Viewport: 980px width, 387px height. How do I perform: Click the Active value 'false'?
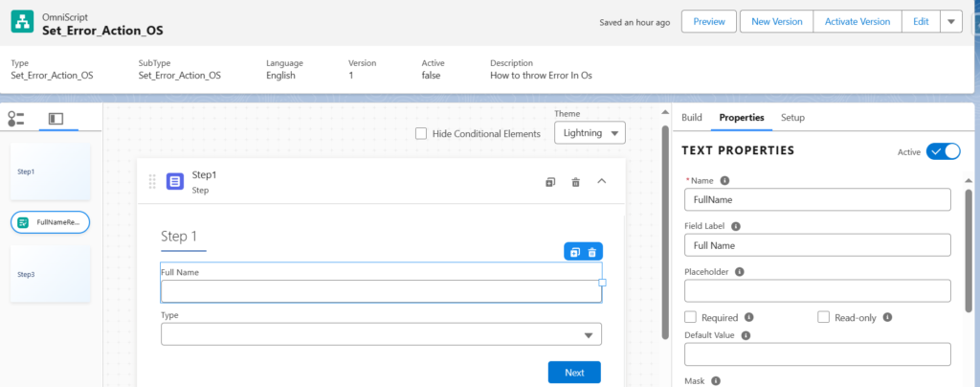(431, 76)
